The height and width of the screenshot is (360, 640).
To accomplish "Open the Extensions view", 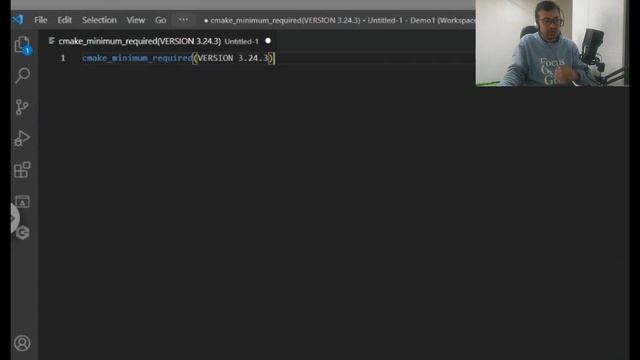I will click(22, 170).
